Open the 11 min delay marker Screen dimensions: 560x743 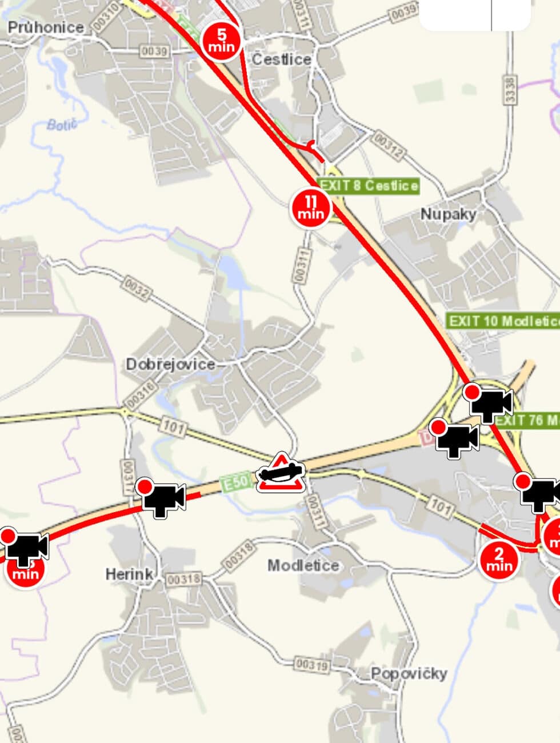tap(311, 207)
